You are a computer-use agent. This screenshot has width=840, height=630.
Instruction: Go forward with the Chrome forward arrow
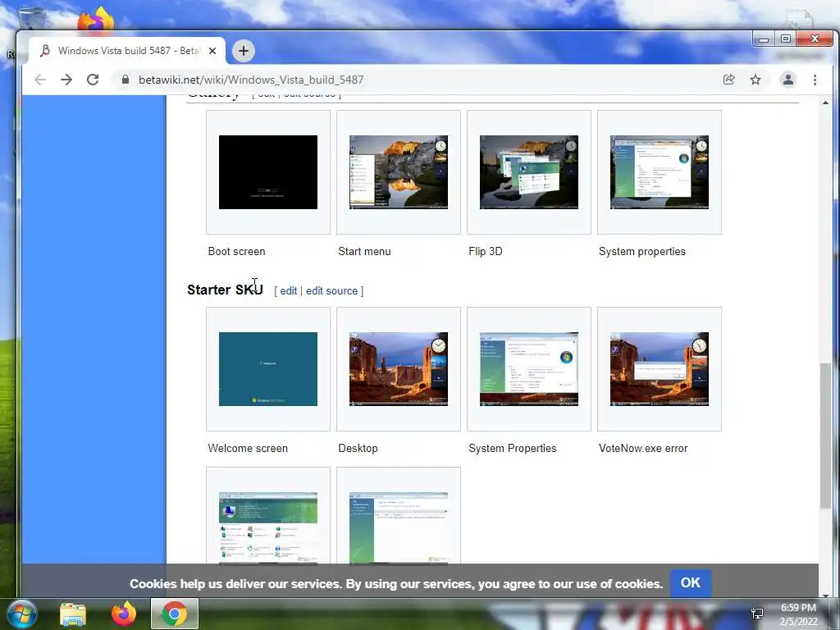click(66, 80)
